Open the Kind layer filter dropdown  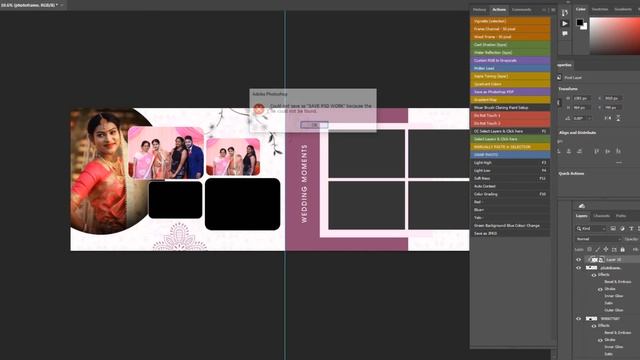[x=591, y=229]
